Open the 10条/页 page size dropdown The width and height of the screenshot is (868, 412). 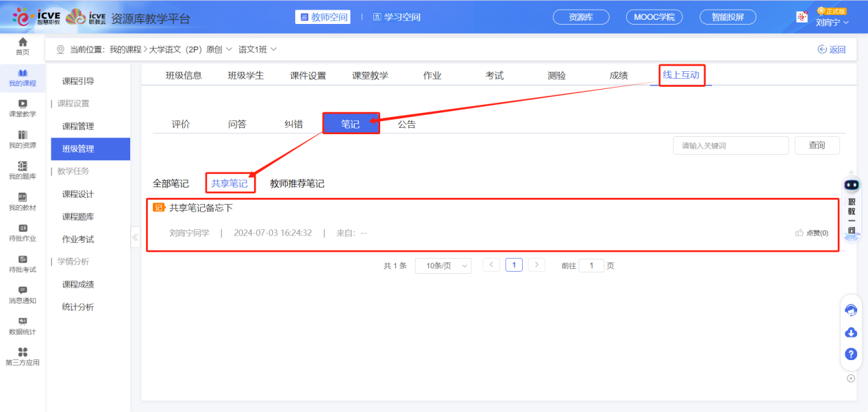[444, 265]
